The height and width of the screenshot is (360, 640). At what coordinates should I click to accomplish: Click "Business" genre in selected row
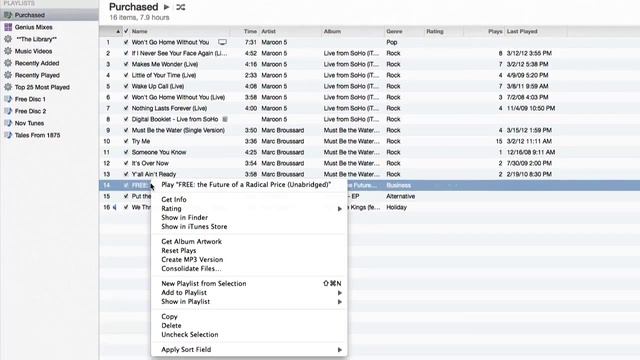pyautogui.click(x=398, y=185)
